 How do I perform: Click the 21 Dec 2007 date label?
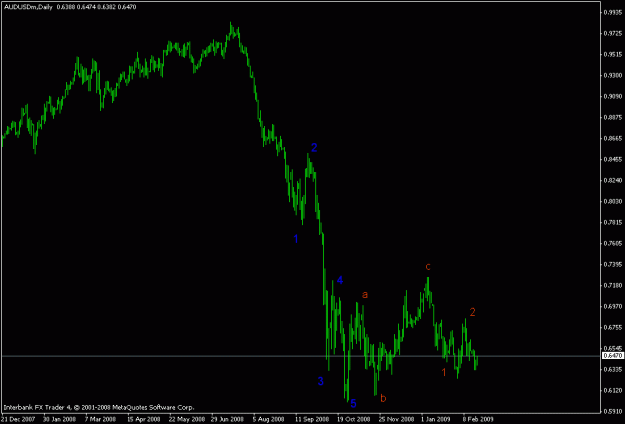18,419
